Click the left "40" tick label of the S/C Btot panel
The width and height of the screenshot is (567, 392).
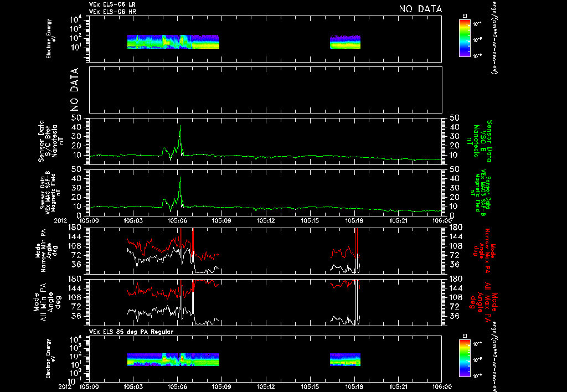pos(78,127)
